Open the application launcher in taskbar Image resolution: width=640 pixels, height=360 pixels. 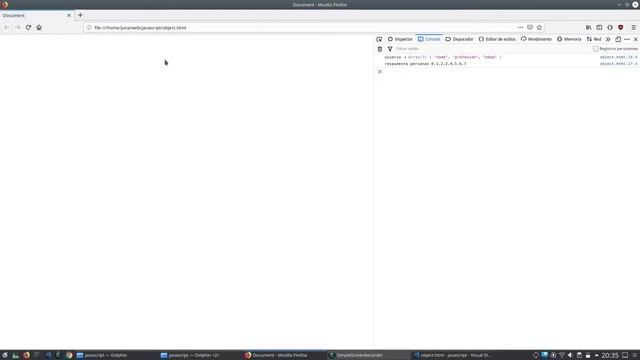point(5,355)
